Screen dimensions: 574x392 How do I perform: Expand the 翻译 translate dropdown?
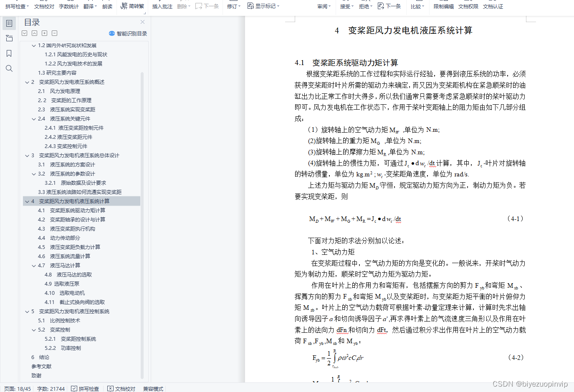pos(89,6)
